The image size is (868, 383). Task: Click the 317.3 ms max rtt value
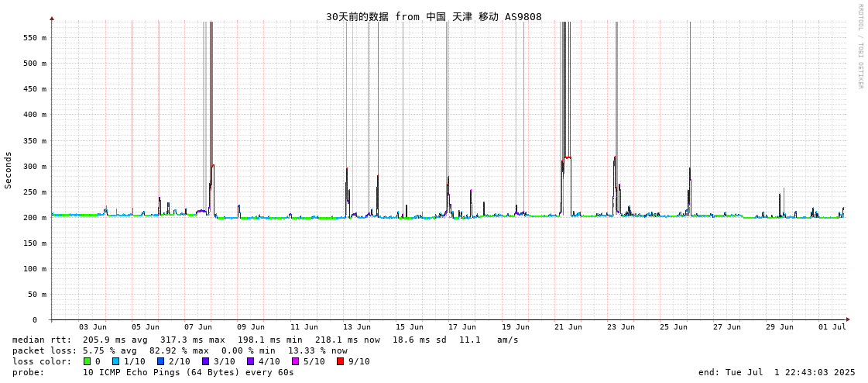click(x=193, y=340)
